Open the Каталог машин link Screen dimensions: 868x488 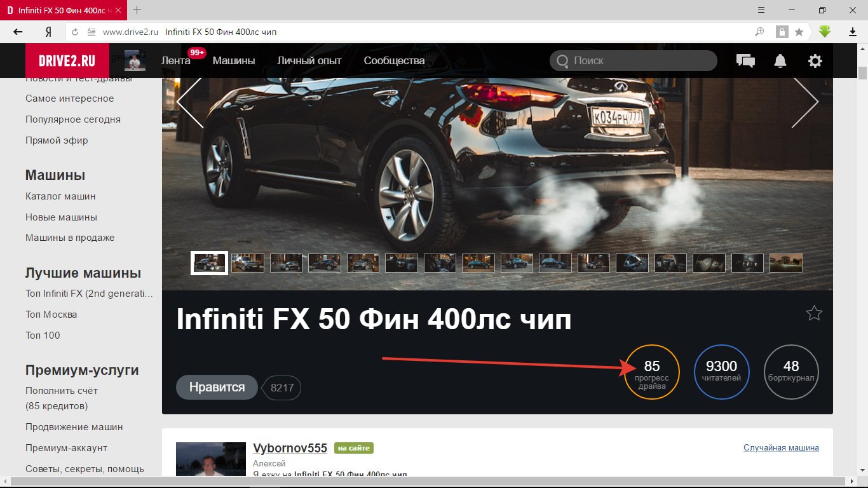point(60,196)
